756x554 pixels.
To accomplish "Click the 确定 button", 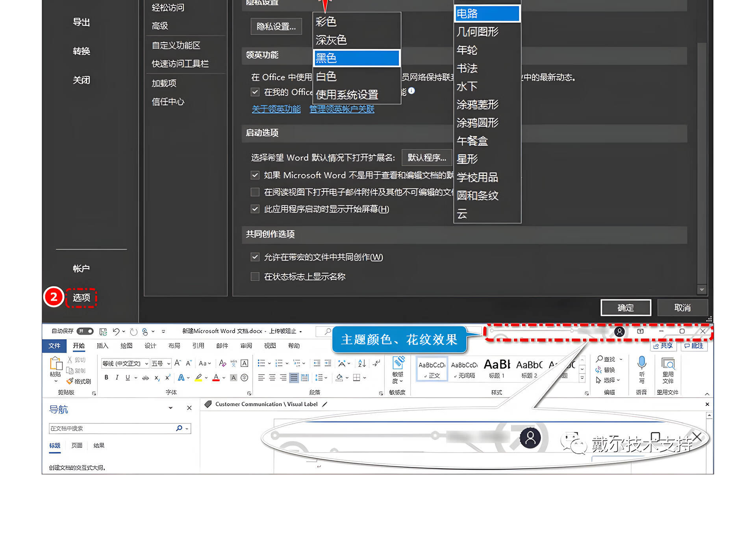I will tap(626, 308).
